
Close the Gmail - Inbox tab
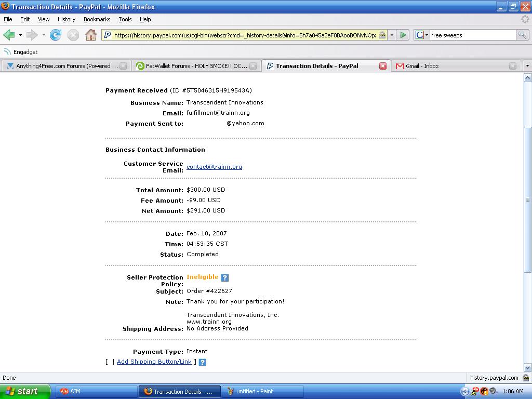(513, 66)
